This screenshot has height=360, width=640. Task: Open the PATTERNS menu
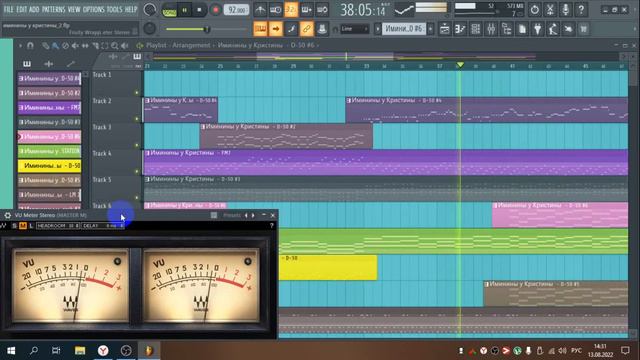tap(53, 9)
